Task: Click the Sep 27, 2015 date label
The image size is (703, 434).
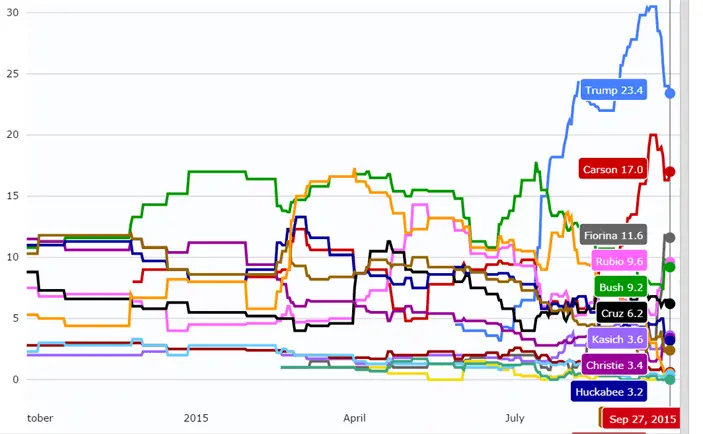Action: 642,419
